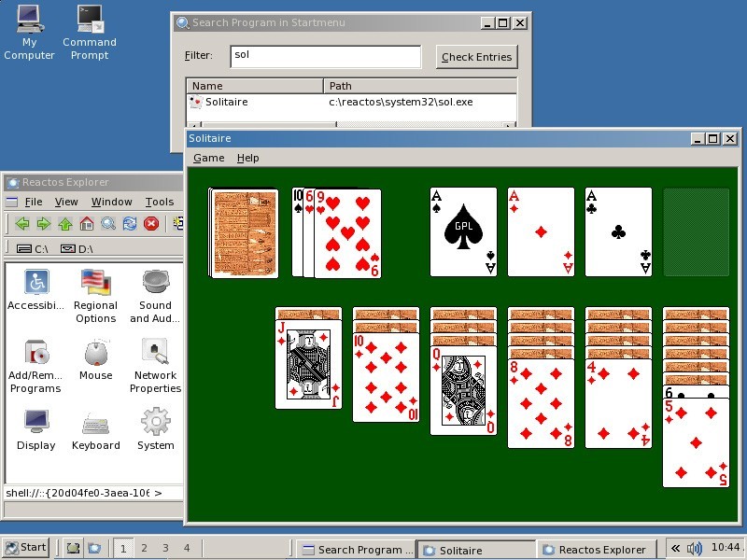Click the 10:44 system clock
Viewport: 747px width, 560px height.
(726, 548)
